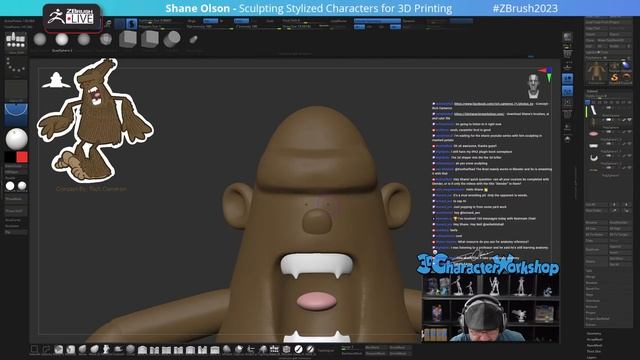Click the brighter circle-with-slash icon on bottom shelf
640x360 pixels.
pyautogui.click(x=299, y=349)
